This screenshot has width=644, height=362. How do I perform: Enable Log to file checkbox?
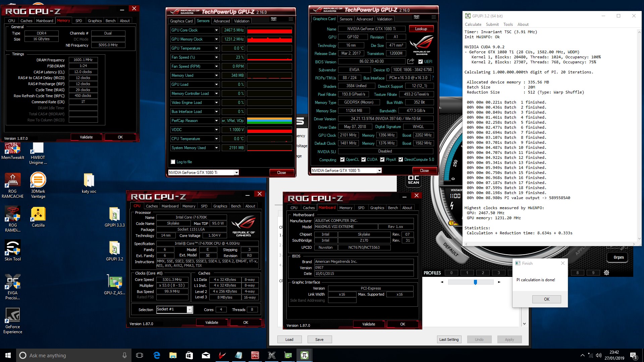pos(173,162)
